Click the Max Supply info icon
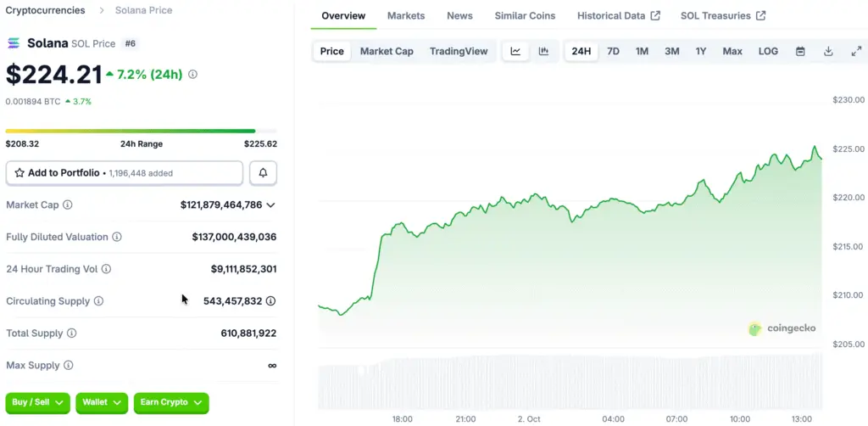This screenshot has width=868, height=426. (x=68, y=366)
